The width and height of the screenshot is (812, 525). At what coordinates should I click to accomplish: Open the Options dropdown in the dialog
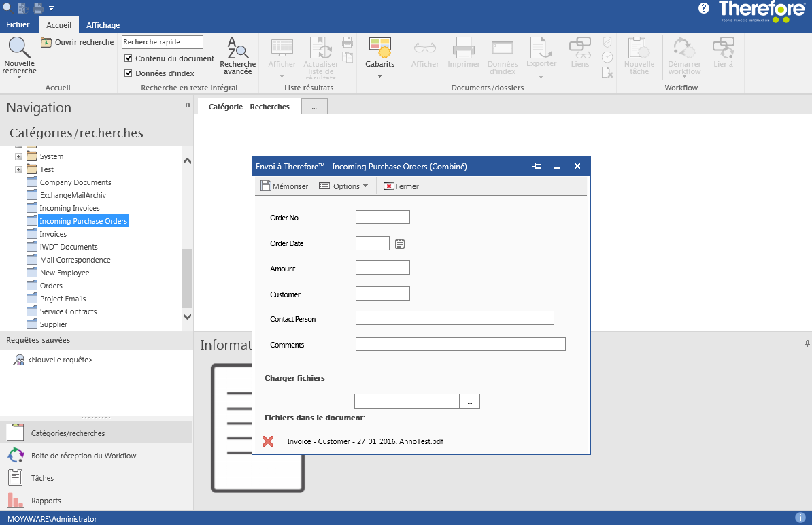pyautogui.click(x=344, y=185)
